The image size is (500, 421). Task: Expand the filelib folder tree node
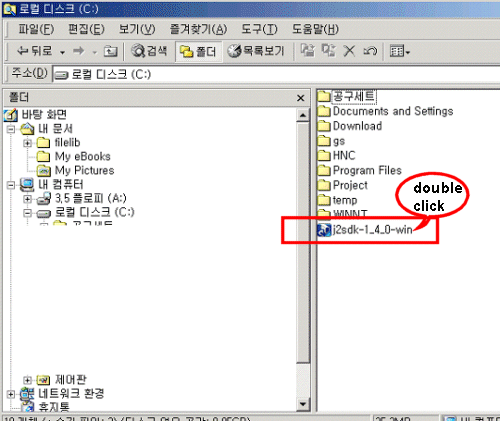coord(28,143)
